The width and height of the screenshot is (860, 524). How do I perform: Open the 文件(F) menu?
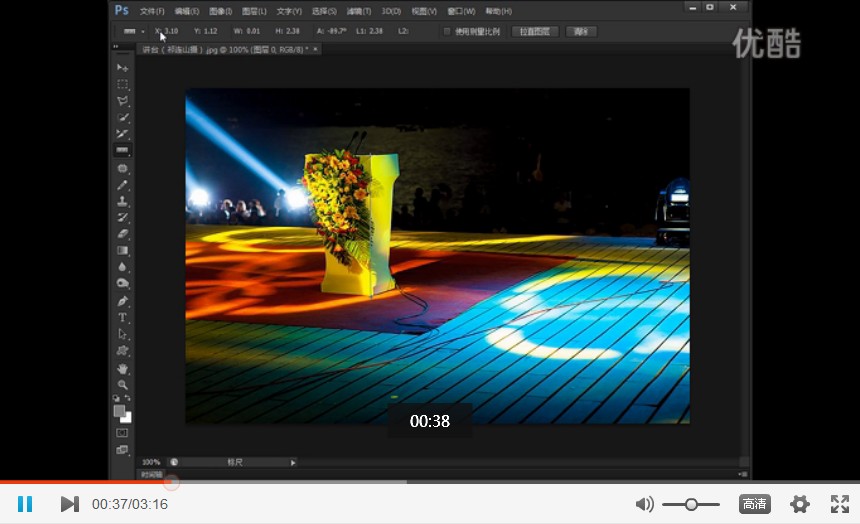[x=152, y=11]
